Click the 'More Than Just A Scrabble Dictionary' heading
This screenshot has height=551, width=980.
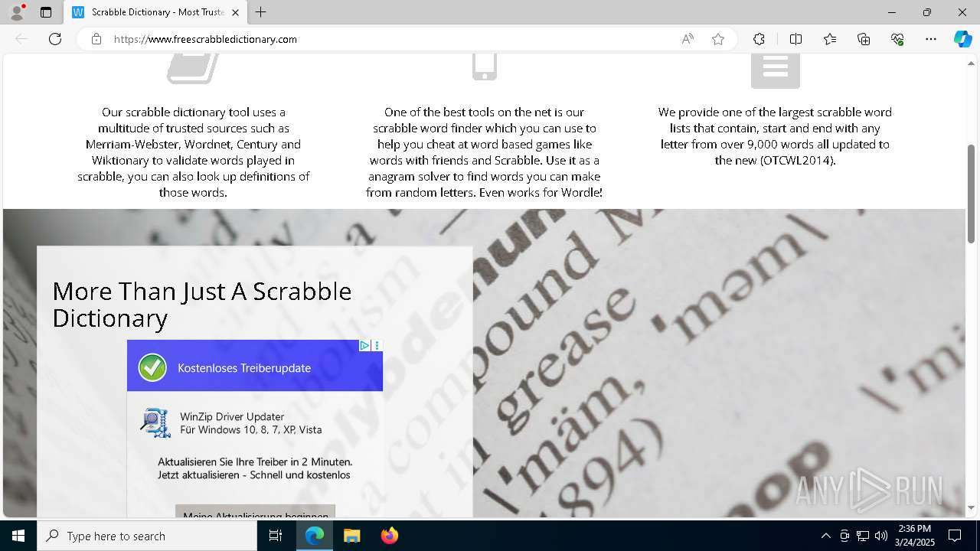202,305
